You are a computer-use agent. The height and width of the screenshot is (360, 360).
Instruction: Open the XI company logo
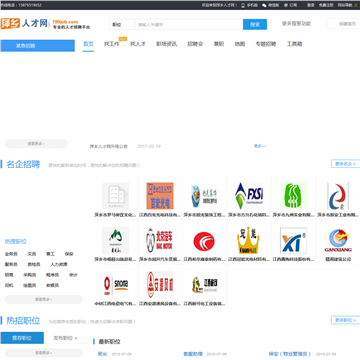294,240
